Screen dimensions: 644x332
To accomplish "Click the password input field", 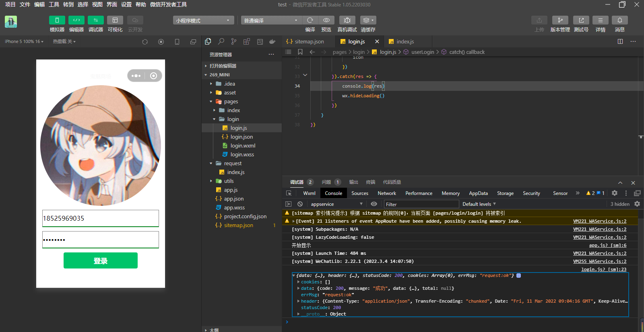I will 101,240.
